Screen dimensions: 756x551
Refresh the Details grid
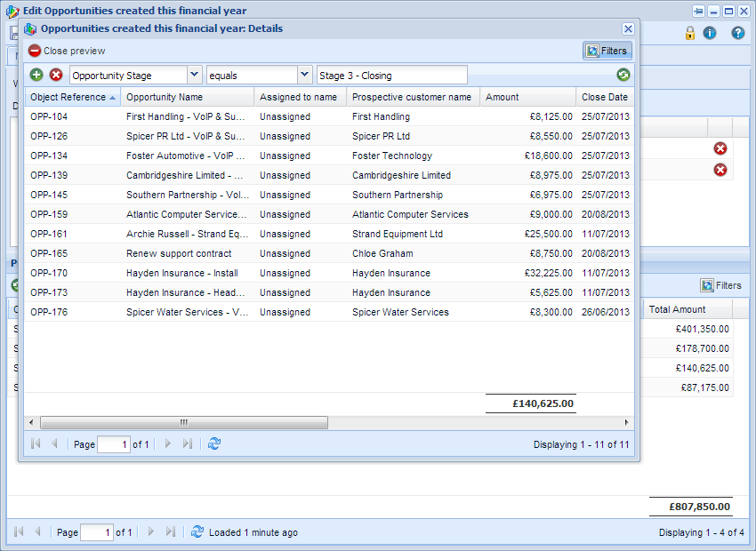click(x=214, y=443)
